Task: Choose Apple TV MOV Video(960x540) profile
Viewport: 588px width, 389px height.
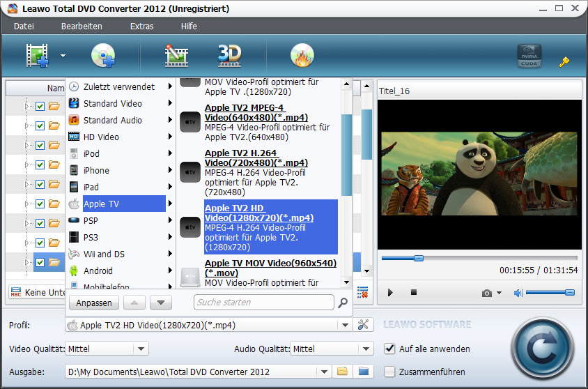Action: [258, 273]
